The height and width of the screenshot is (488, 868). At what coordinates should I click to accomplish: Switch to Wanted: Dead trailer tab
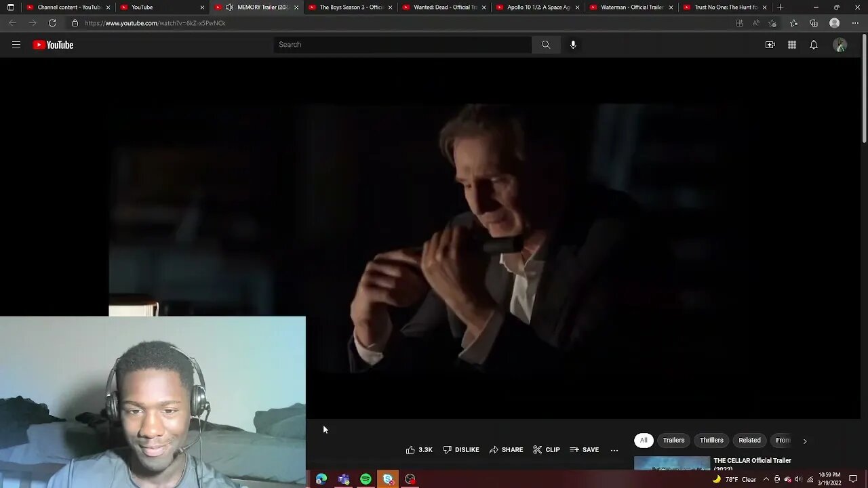tap(444, 7)
